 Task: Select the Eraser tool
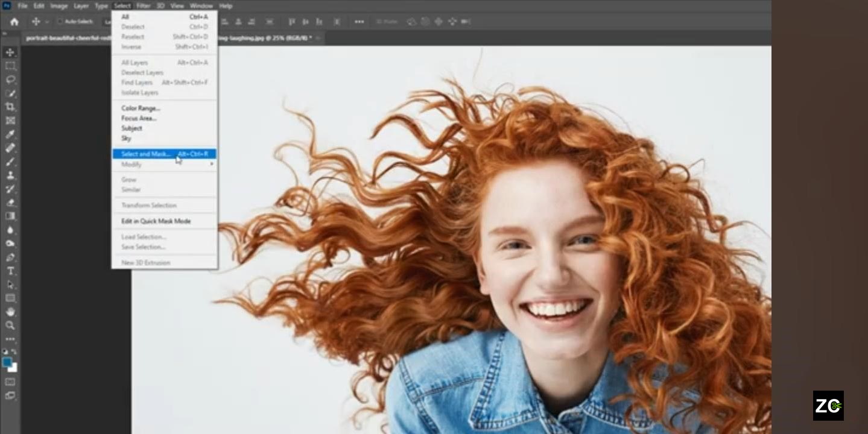pos(10,203)
